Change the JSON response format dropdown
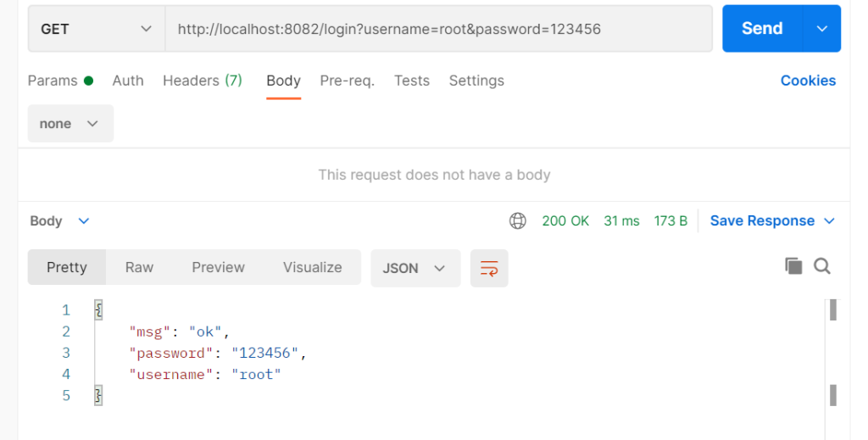This screenshot has width=868, height=440. (x=415, y=268)
